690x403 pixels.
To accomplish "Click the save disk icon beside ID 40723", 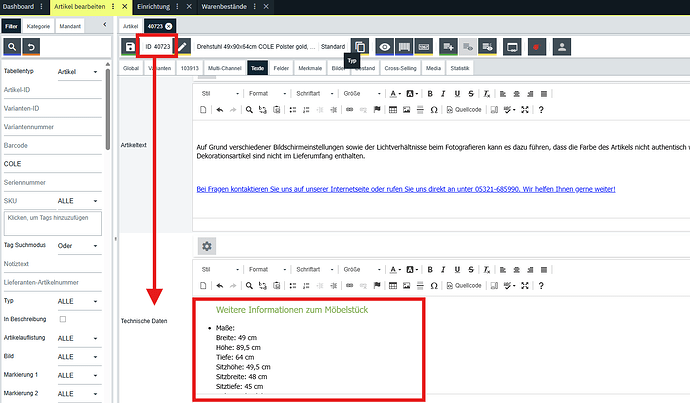I will 130,47.
